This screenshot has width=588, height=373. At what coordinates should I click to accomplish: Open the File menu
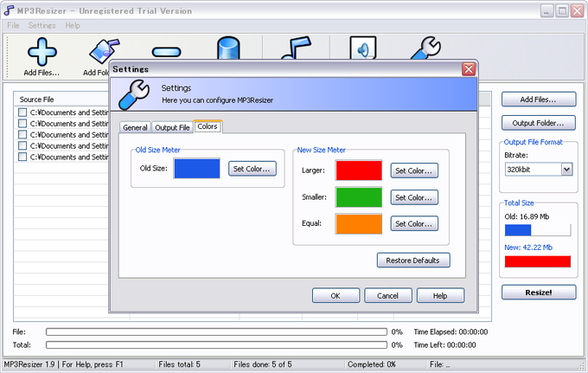[13, 25]
